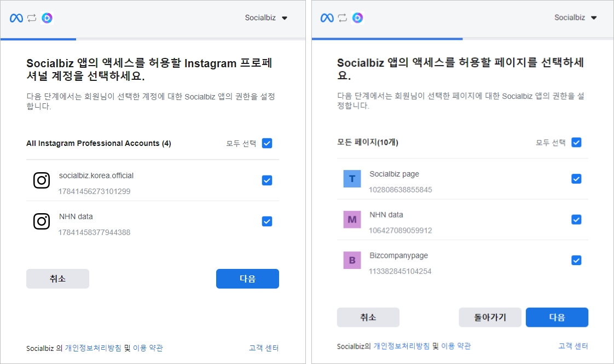Click the purple M avatar for the NHN data page
This screenshot has height=364, width=614.
[x=352, y=220]
